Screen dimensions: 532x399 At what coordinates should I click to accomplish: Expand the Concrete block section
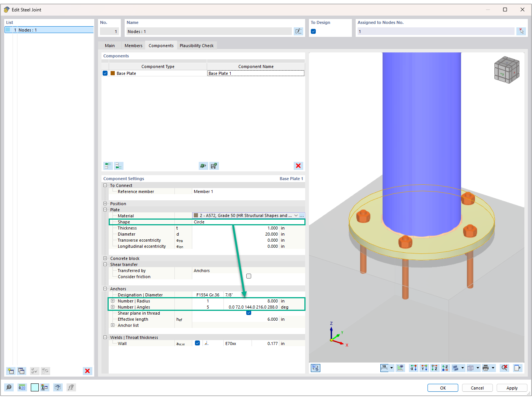pos(105,258)
